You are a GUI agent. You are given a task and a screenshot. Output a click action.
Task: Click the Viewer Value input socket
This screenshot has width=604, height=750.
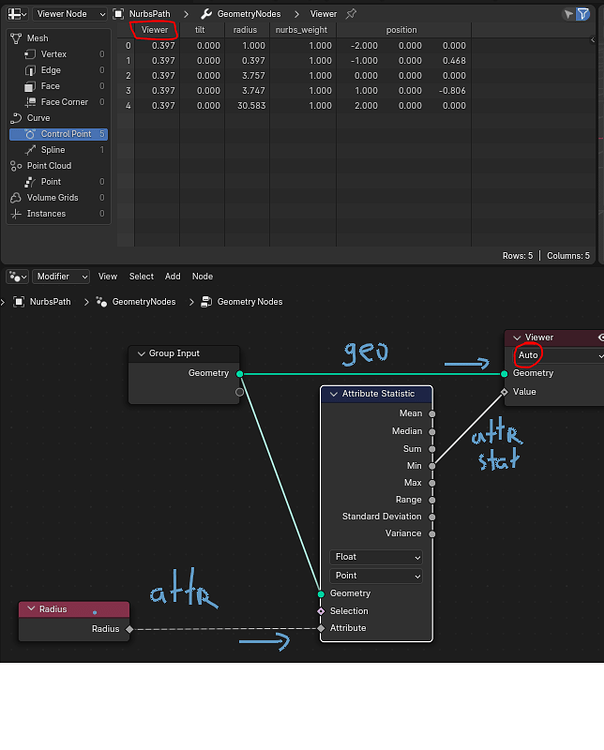pos(504,392)
